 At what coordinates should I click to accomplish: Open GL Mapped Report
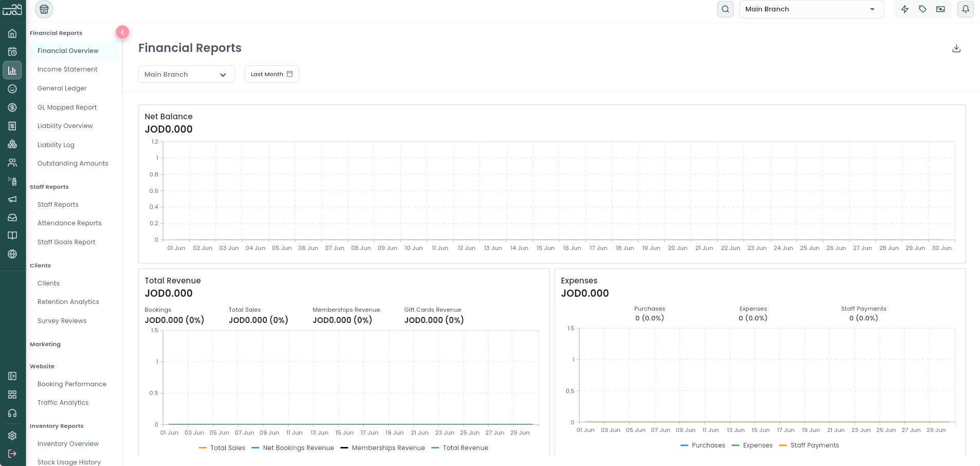(x=67, y=107)
